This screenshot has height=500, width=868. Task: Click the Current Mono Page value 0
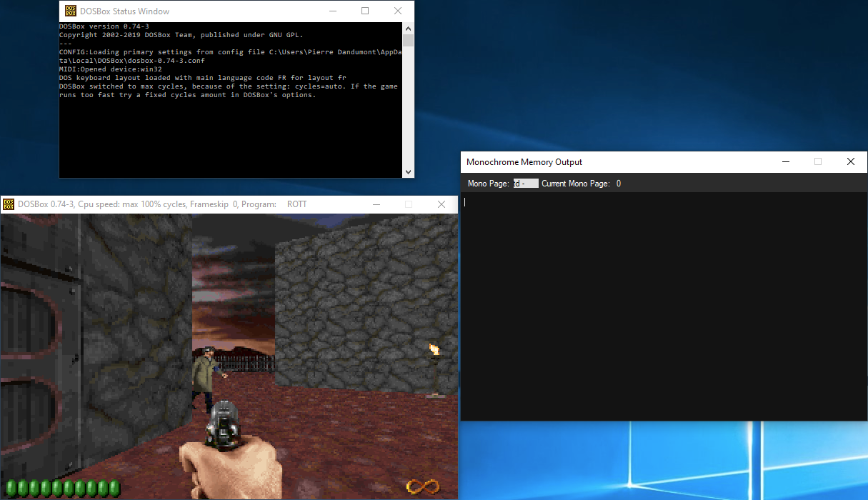coord(619,184)
